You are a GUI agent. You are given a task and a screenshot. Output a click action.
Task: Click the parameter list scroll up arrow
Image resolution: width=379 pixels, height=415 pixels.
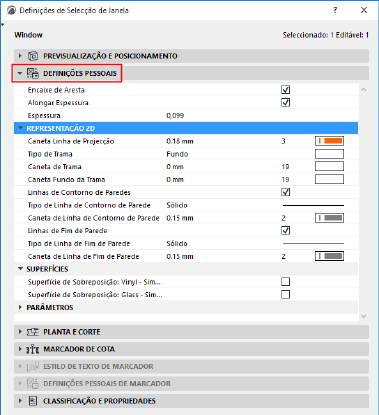tap(364, 89)
